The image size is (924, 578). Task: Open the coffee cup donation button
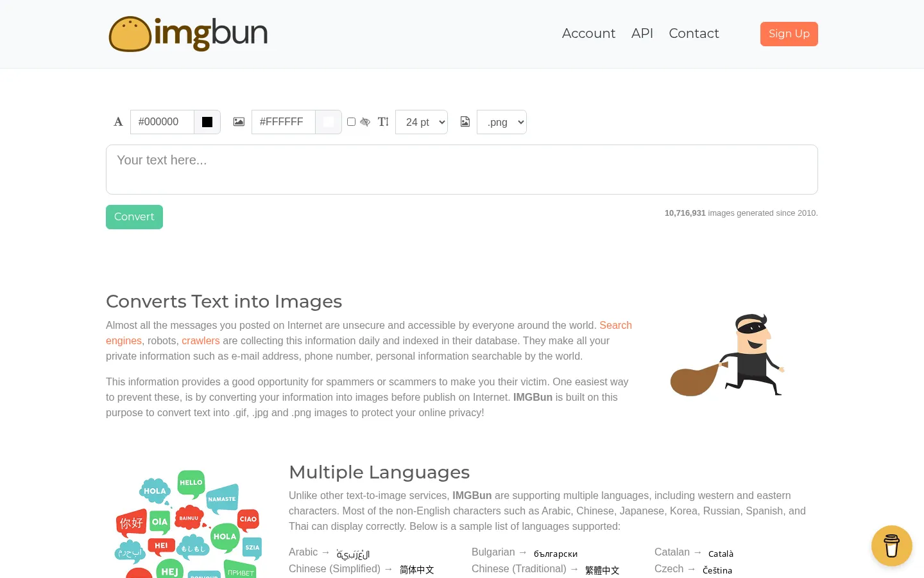[892, 546]
